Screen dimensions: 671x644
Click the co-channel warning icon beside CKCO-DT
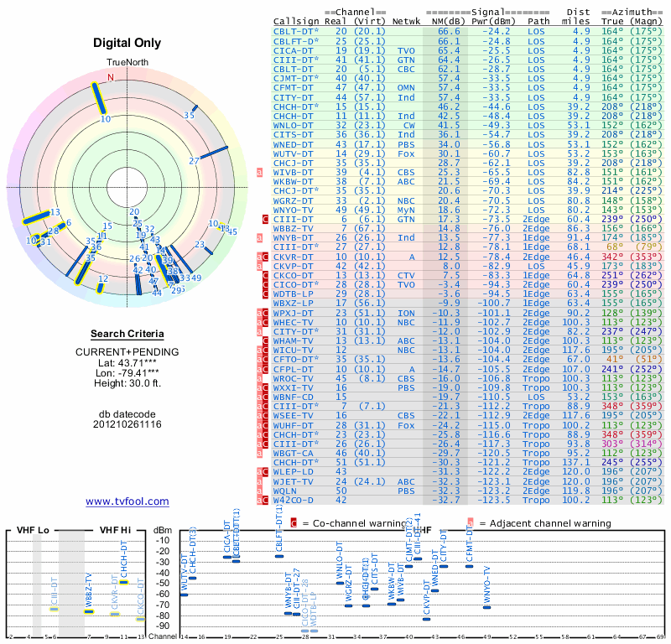[265, 276]
